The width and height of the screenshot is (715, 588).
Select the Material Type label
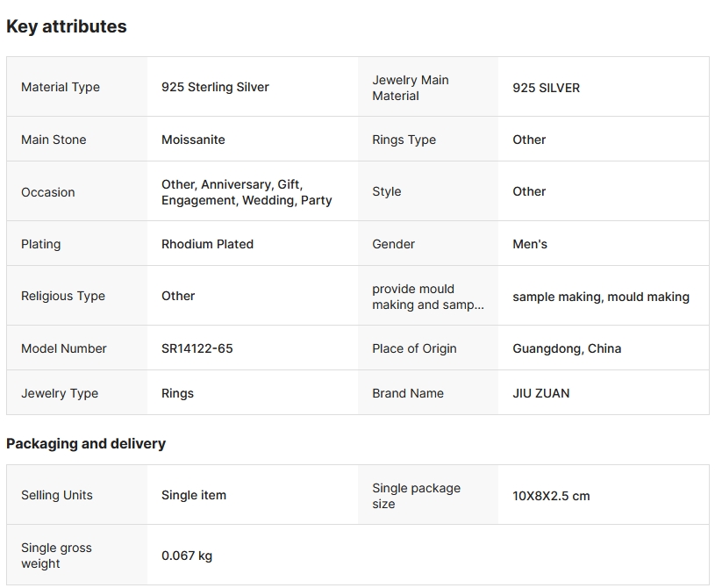point(61,87)
